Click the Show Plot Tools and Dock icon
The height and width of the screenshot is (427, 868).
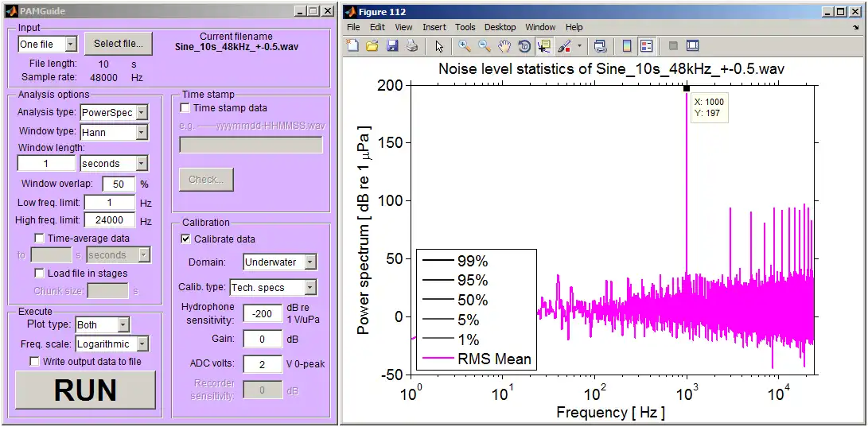(x=693, y=46)
